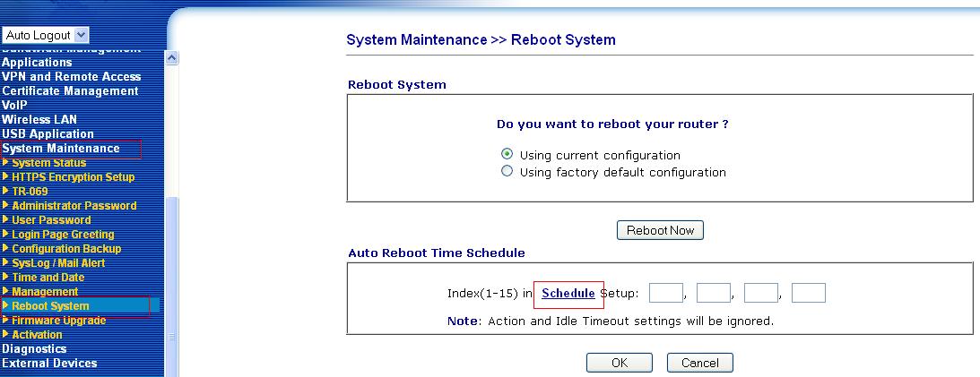This screenshot has height=377, width=980.
Task: Click the first schedule index input box
Action: [665, 293]
